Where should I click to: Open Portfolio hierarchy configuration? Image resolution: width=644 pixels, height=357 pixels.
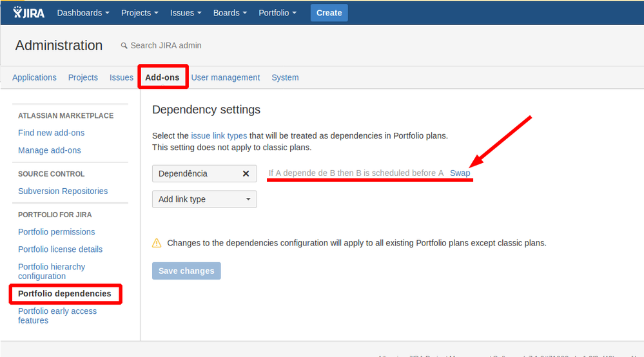click(52, 271)
